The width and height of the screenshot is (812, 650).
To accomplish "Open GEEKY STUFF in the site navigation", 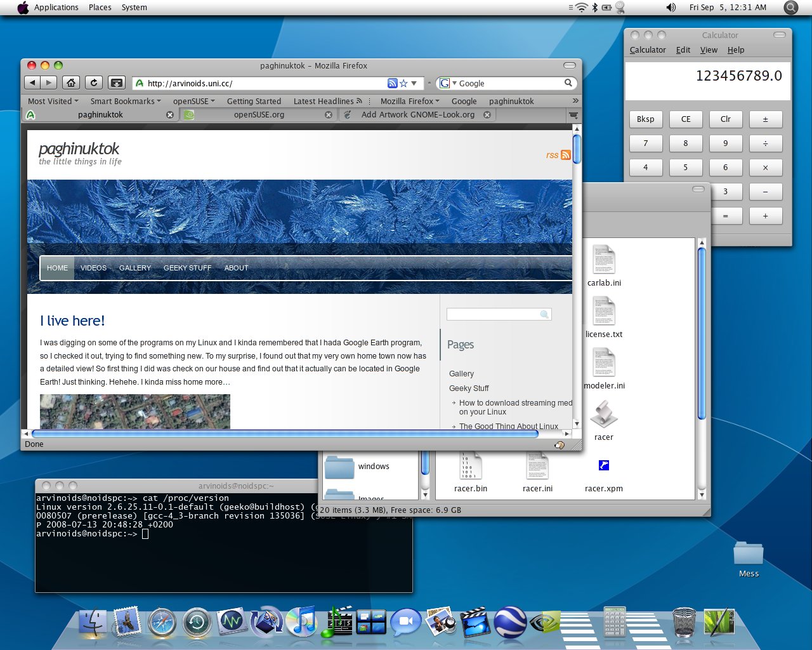I will (187, 268).
